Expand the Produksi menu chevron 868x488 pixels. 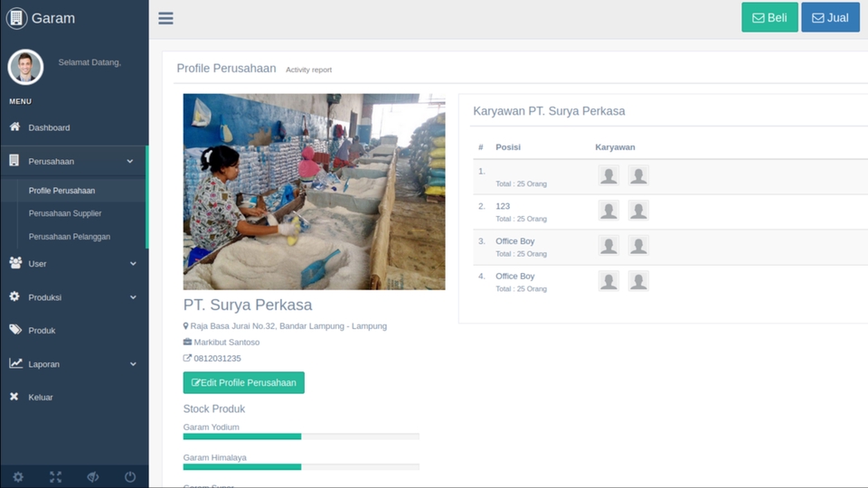click(x=133, y=297)
